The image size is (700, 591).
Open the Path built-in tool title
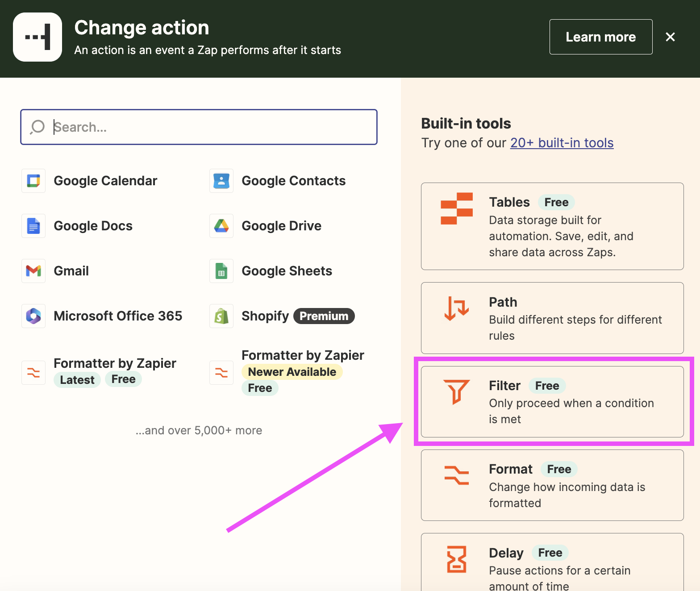[503, 302]
